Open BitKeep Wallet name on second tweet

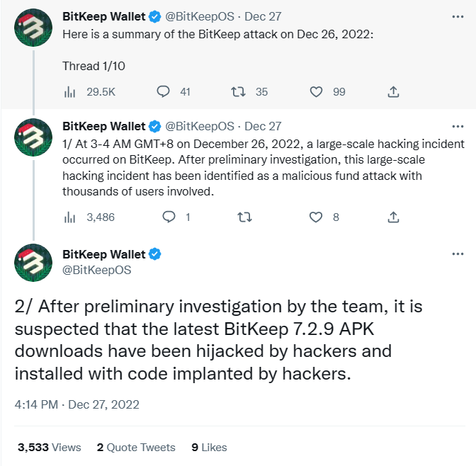104,126
